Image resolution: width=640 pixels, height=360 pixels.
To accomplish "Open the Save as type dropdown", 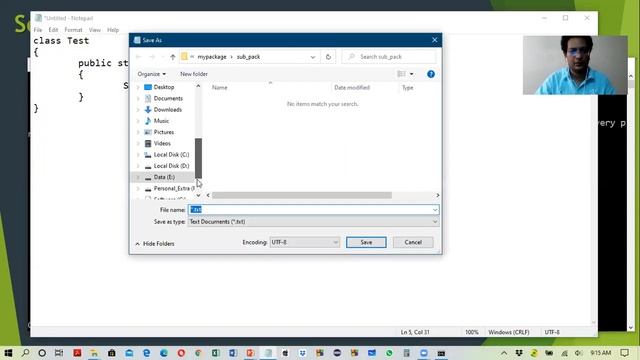I will point(313,222).
